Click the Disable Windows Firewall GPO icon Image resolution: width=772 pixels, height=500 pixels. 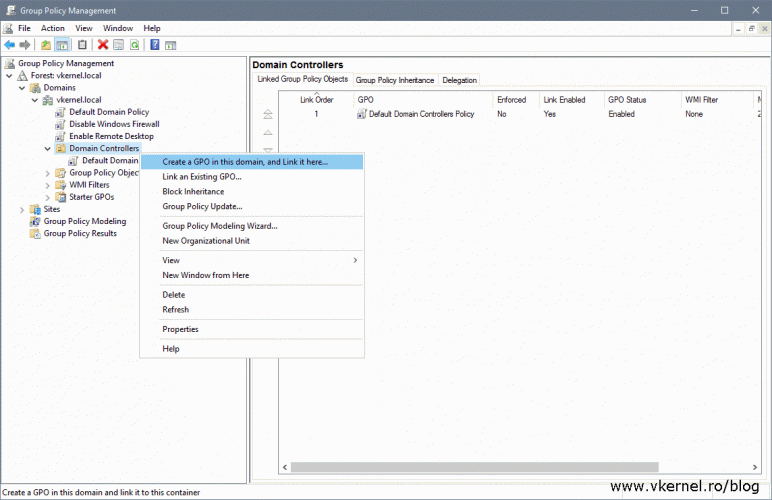[60, 124]
